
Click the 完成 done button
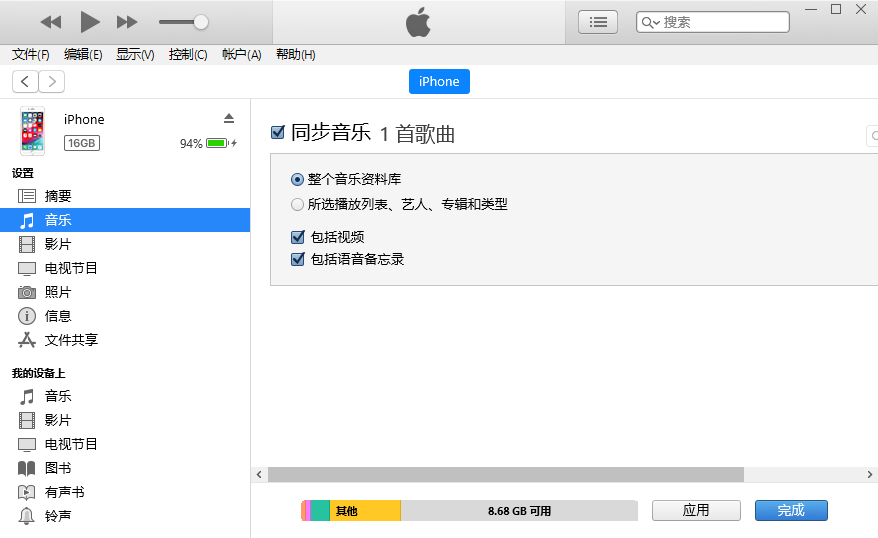[x=791, y=511]
